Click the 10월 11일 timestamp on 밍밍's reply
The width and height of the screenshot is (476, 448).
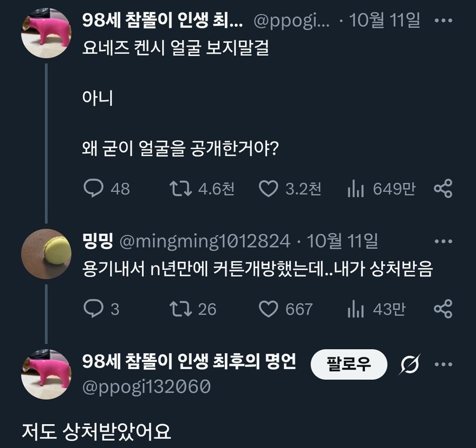342,242
